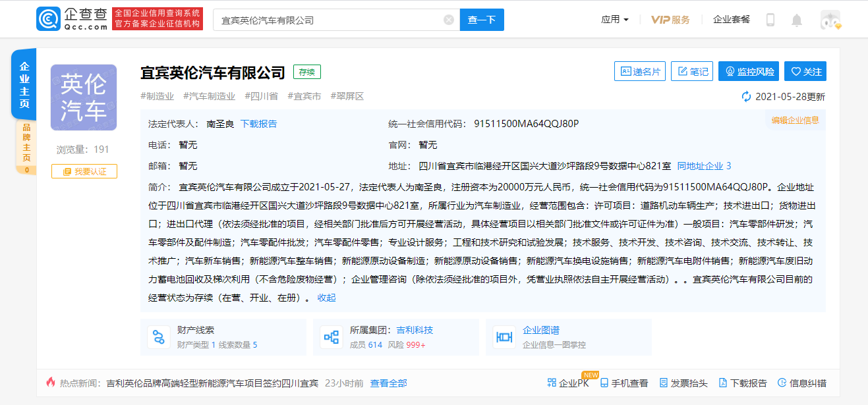Click the Qcc.com 企查查 logo
Screen dimensions: 868x405
pyautogui.click(x=72, y=20)
